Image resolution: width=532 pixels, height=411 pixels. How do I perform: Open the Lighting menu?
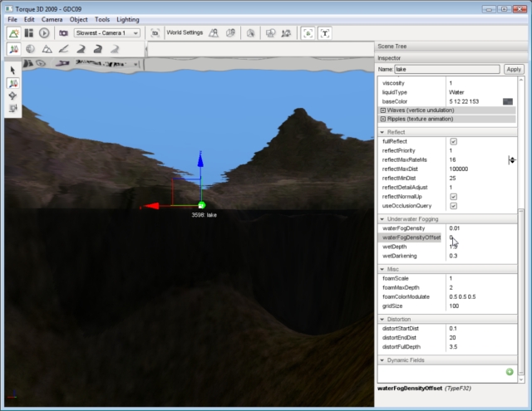(128, 18)
